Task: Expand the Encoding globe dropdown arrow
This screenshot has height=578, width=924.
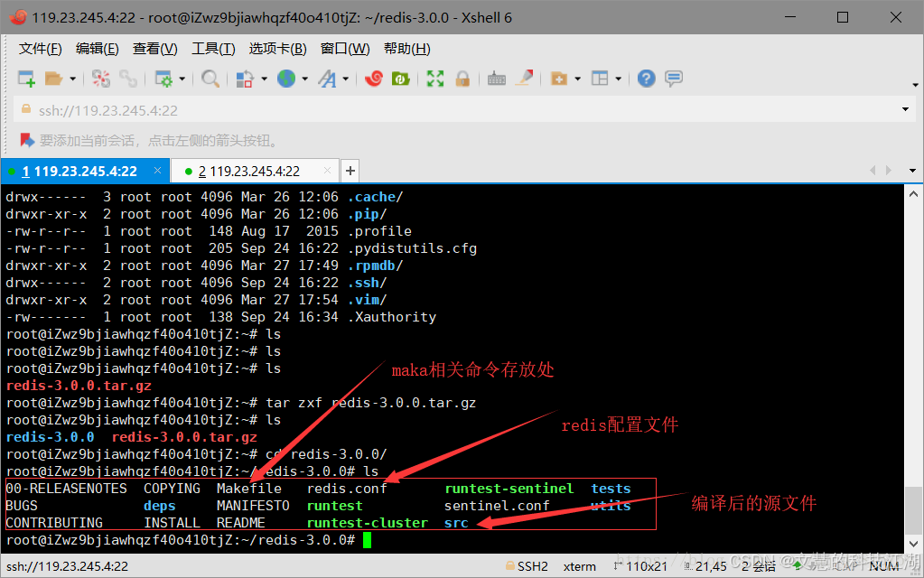Action: [304, 79]
